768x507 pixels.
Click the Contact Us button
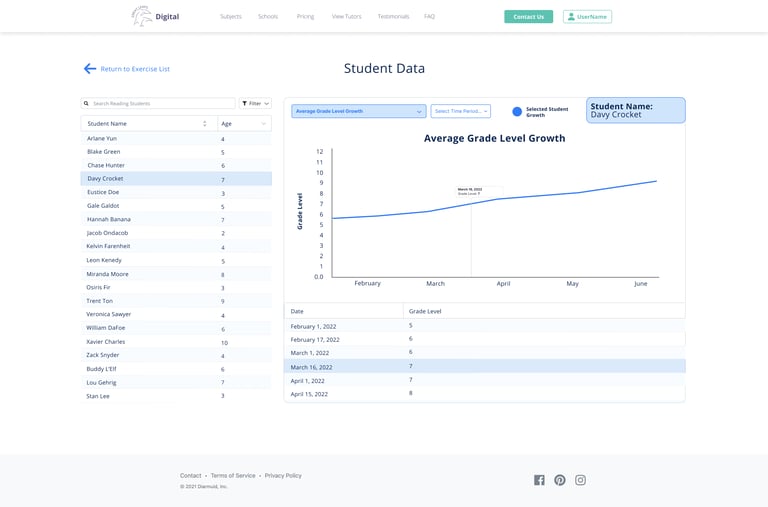tap(528, 17)
